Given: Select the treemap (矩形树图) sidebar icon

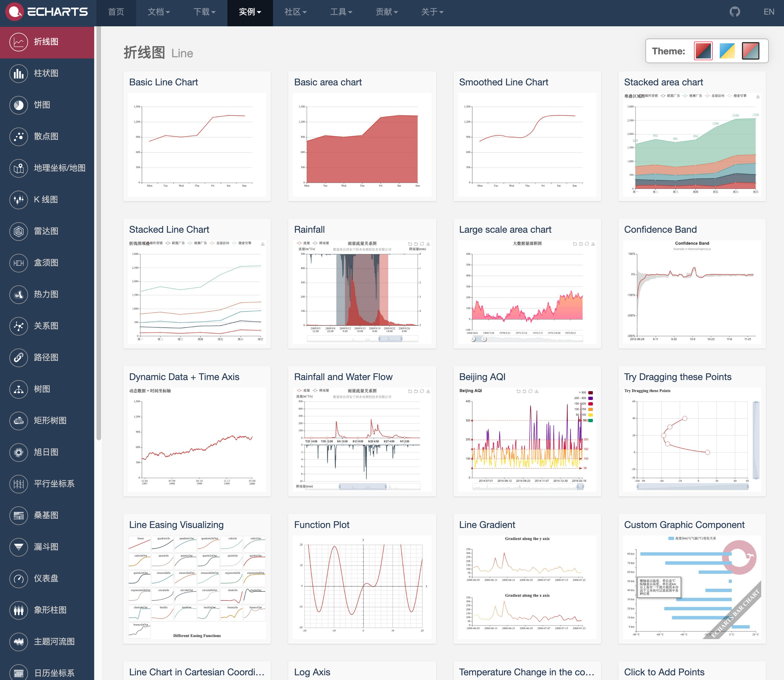Looking at the screenshot, I should (x=19, y=420).
